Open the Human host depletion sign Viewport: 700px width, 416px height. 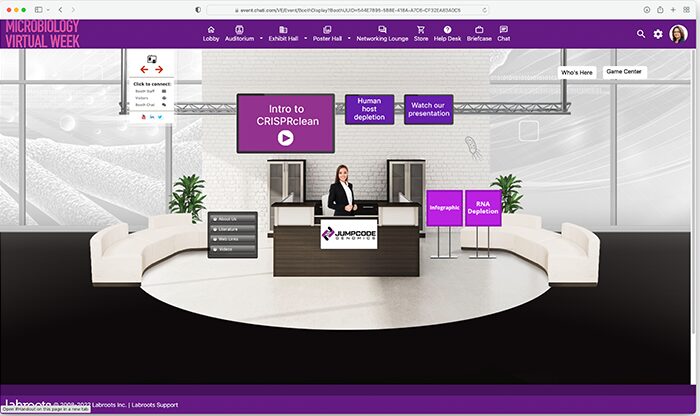coord(369,109)
